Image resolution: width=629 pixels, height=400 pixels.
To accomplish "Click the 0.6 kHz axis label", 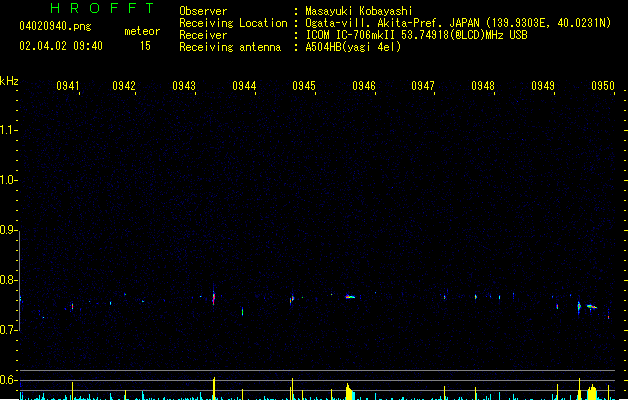I will (x=7, y=380).
